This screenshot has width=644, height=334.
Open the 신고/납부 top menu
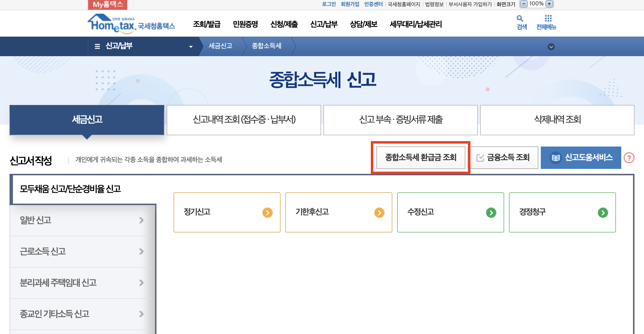324,24
